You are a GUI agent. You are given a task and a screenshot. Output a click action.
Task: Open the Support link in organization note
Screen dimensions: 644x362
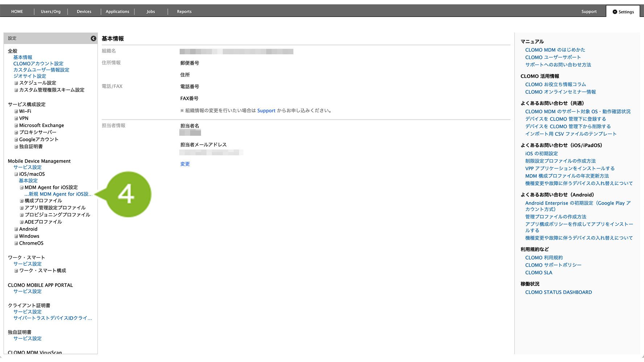266,111
